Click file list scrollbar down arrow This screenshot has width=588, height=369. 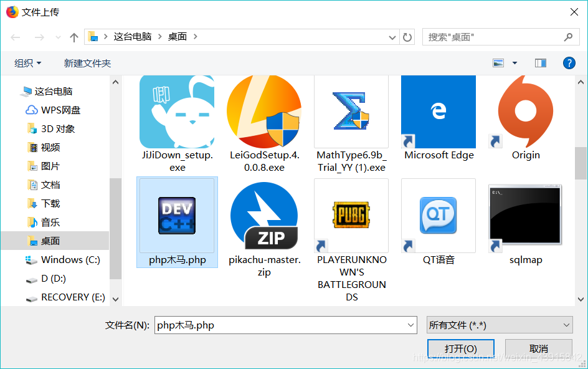coord(581,299)
